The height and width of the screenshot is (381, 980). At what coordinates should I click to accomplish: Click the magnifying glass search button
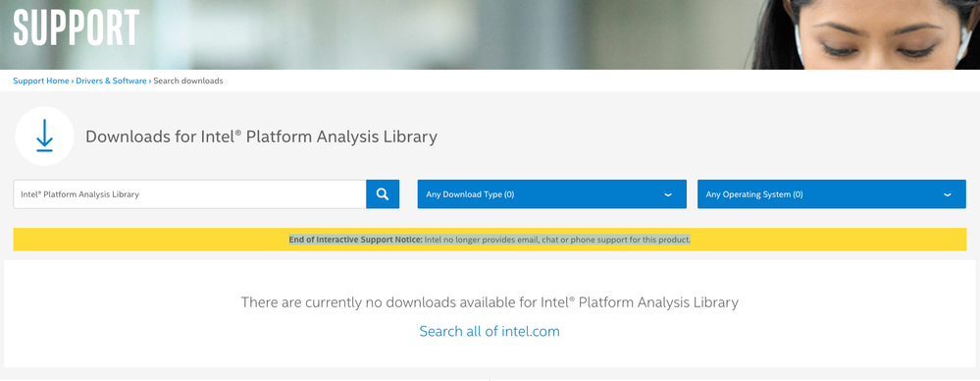pos(383,194)
